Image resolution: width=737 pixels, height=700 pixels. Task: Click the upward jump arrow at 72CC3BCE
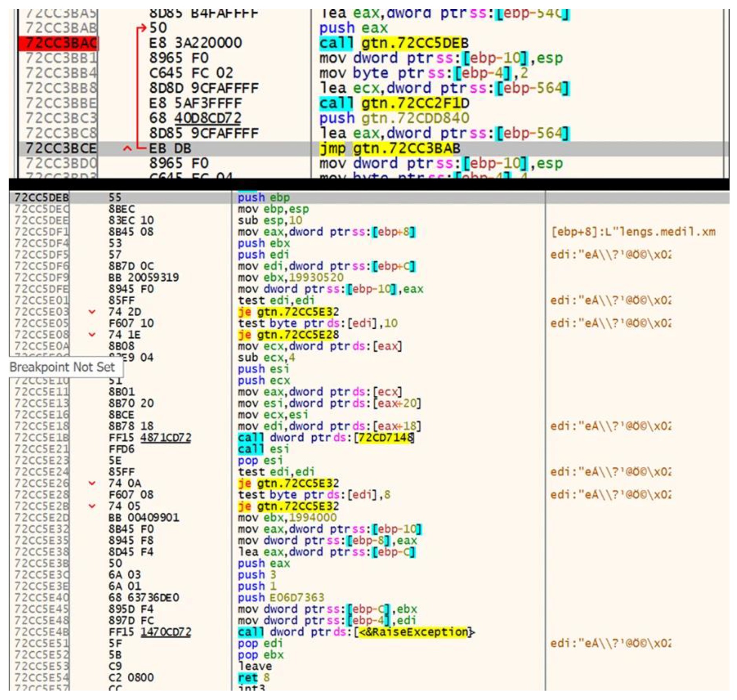coord(127,149)
